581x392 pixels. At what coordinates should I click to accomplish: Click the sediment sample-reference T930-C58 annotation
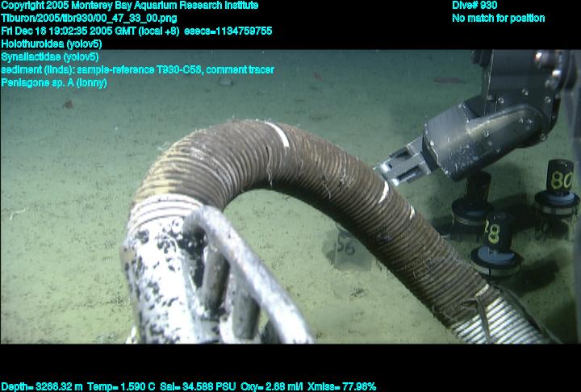[137, 69]
